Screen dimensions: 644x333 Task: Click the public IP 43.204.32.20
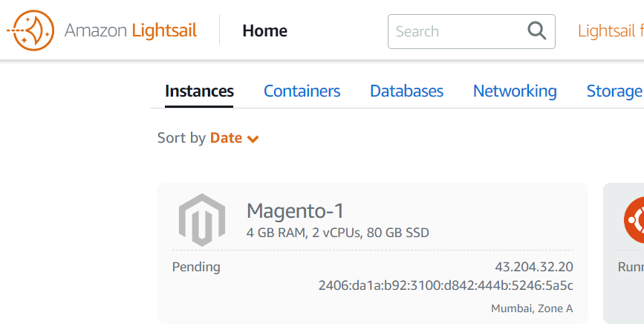point(533,267)
